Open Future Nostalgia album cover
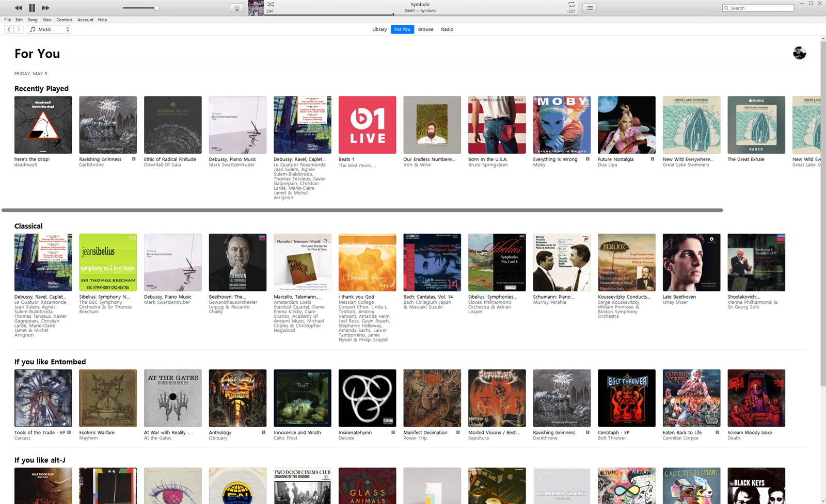Image resolution: width=826 pixels, height=504 pixels. click(x=627, y=125)
